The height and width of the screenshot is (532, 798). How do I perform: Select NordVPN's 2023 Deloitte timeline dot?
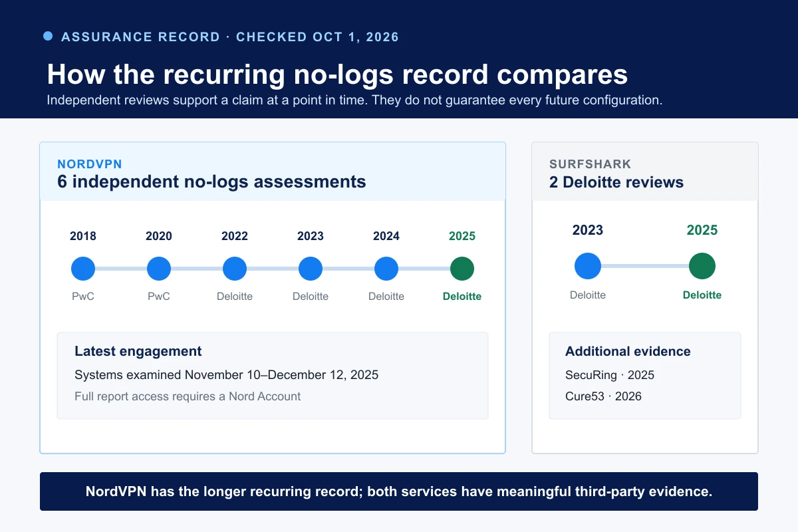coord(311,269)
